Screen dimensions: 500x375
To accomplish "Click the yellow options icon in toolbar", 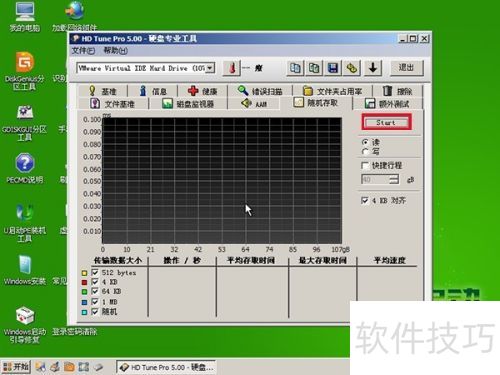I will 352,68.
